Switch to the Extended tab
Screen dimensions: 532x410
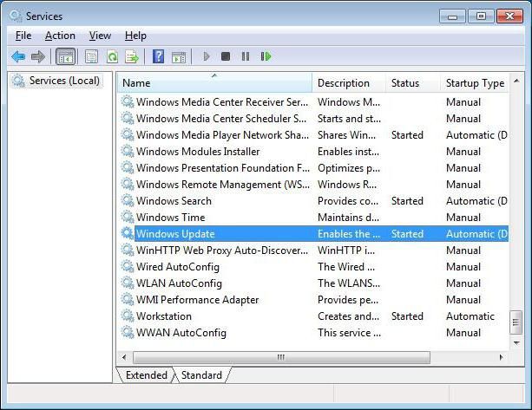(146, 375)
